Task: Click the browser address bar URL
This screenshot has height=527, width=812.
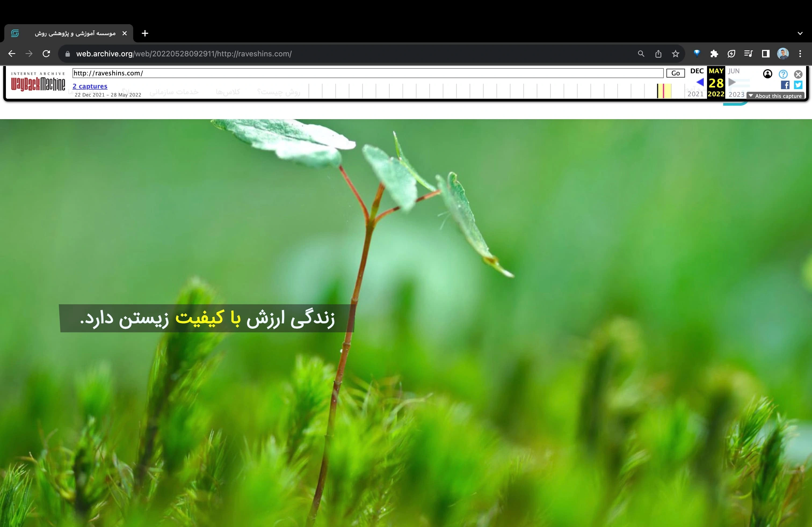Action: 184,54
